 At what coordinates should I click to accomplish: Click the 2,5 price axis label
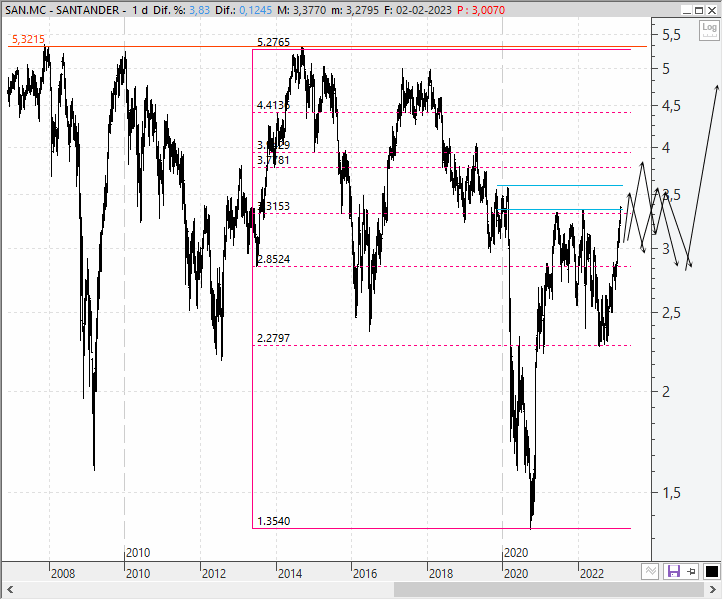pos(671,313)
